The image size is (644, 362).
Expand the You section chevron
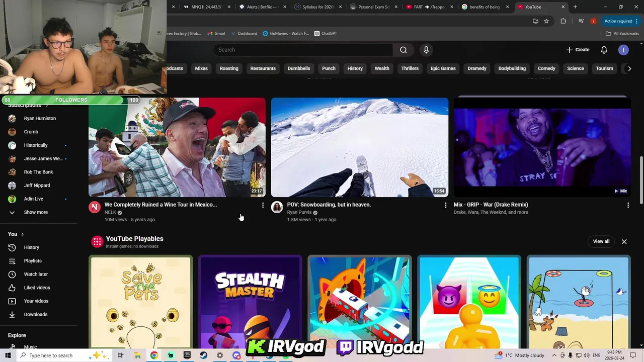(23, 234)
